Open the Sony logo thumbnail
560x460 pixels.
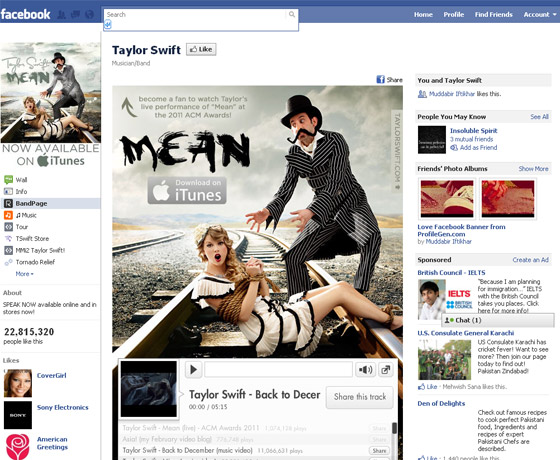click(x=18, y=415)
